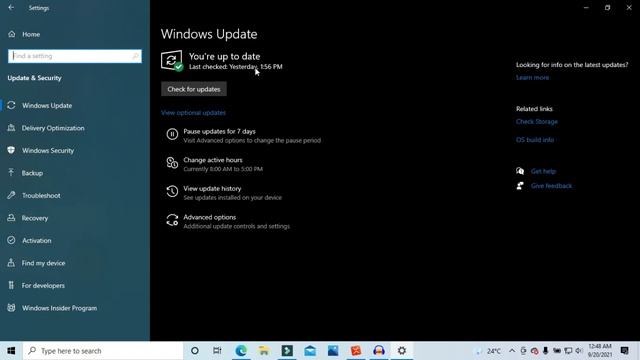Click Learn more about latest updates
The width and height of the screenshot is (640, 360).
click(x=532, y=78)
